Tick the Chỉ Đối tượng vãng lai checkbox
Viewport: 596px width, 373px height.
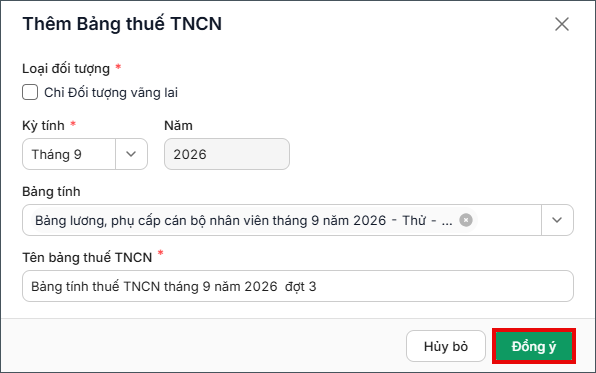pyautogui.click(x=30, y=92)
